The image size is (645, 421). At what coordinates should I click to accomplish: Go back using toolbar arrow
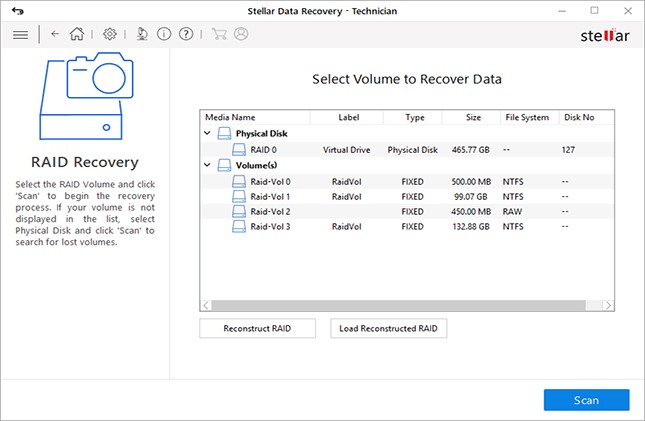tap(55, 34)
